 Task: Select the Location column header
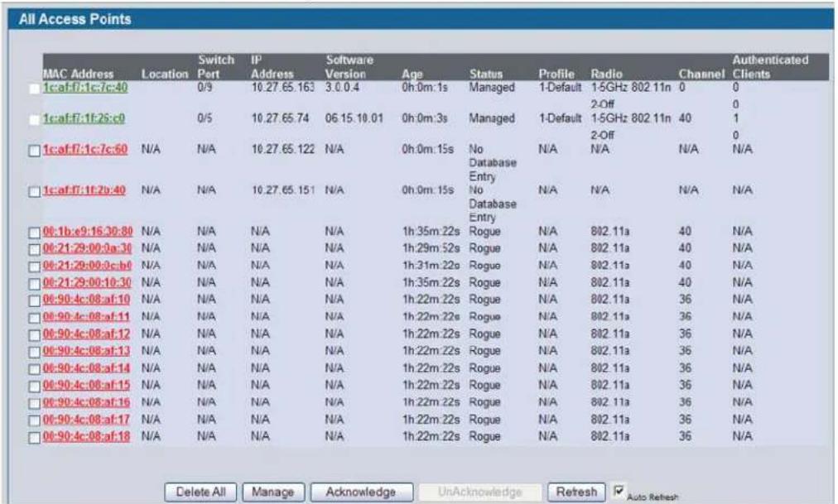coord(165,74)
